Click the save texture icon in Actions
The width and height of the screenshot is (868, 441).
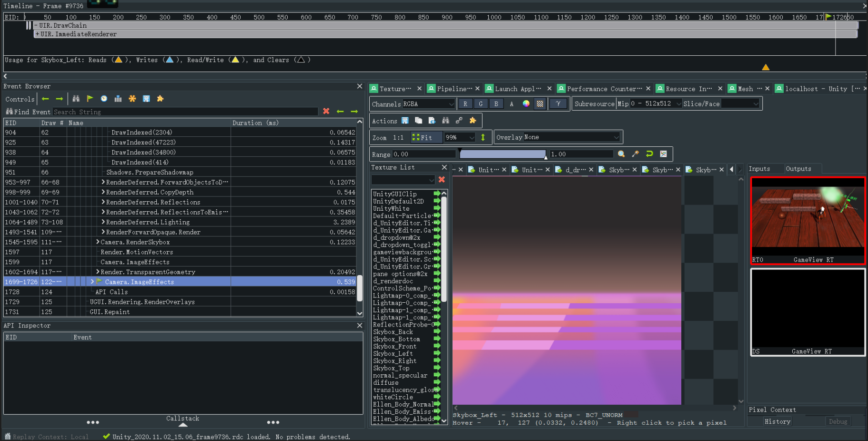click(x=405, y=121)
